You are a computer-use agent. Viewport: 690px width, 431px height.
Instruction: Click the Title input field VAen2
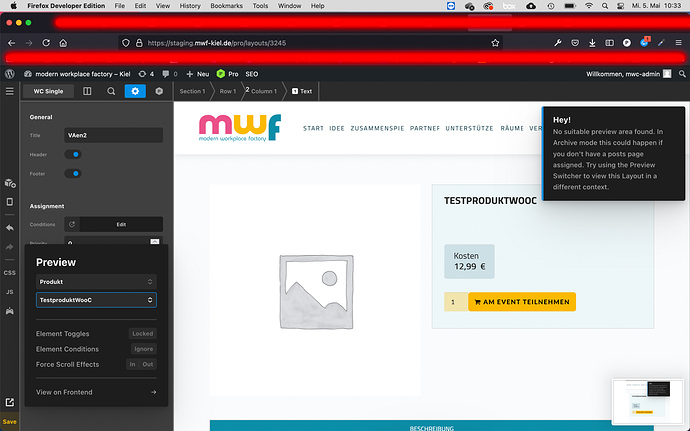click(114, 135)
